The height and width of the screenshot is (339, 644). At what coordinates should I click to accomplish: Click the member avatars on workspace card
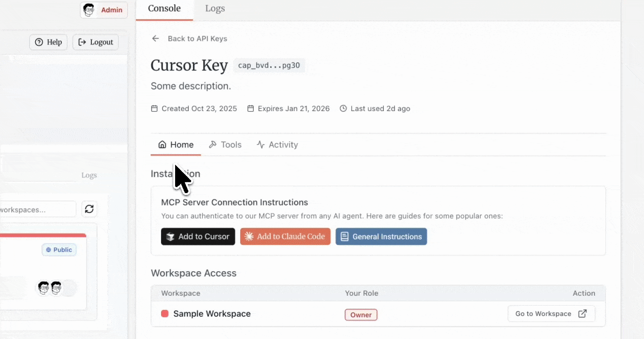pyautogui.click(x=50, y=288)
